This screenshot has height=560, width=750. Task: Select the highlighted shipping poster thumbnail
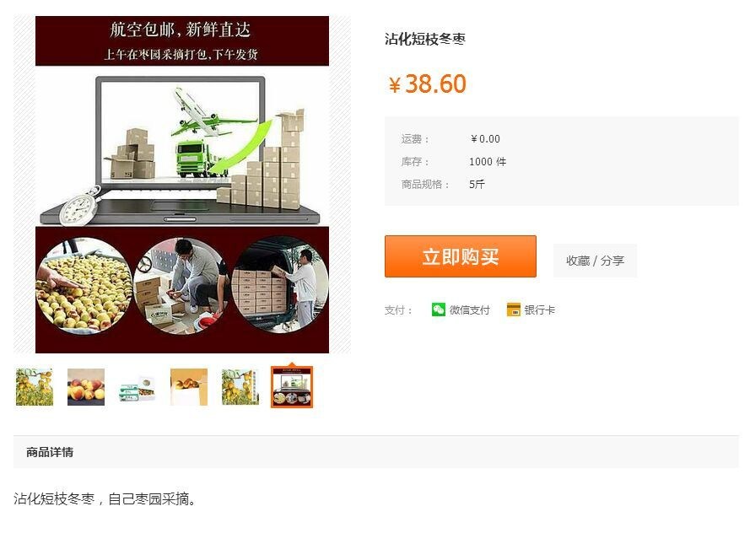click(292, 387)
